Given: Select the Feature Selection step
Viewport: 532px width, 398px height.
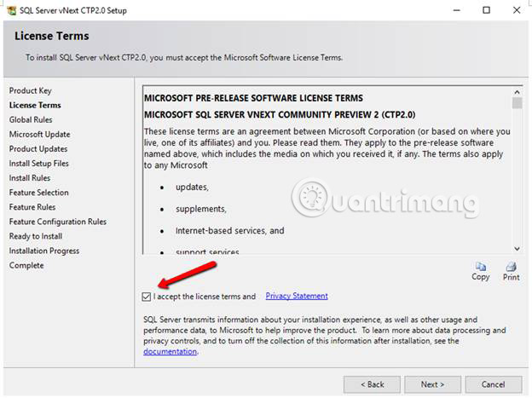Looking at the screenshot, I should pos(39,193).
